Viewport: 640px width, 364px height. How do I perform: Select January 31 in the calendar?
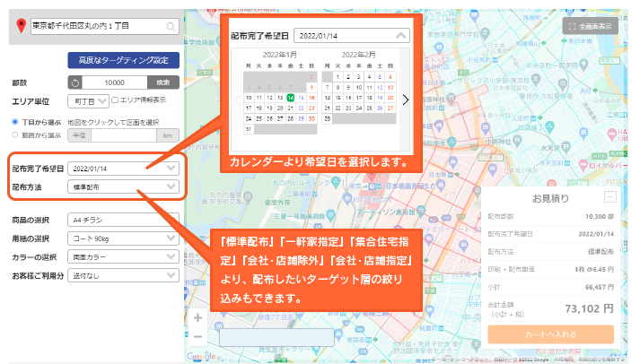click(x=249, y=129)
